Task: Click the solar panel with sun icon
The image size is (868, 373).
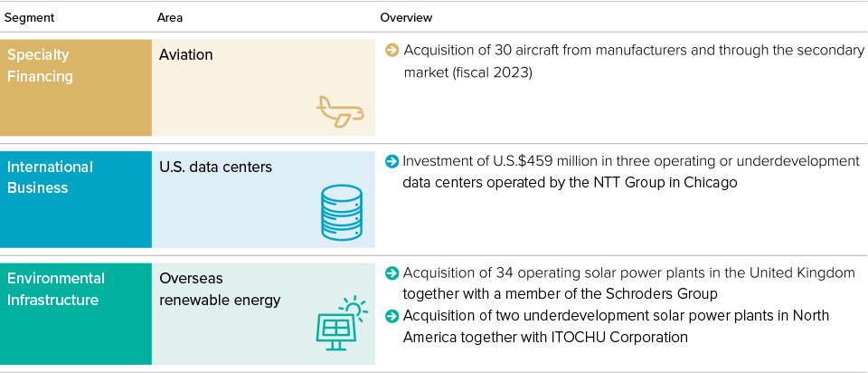Action: point(341,324)
